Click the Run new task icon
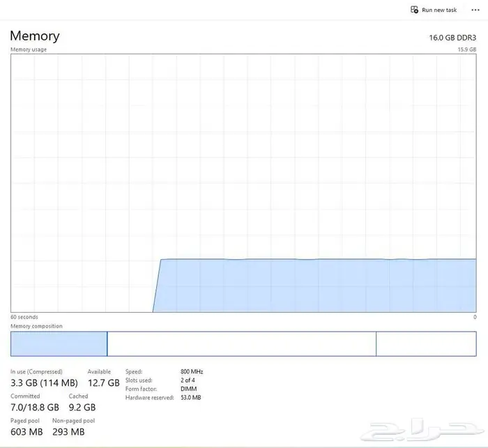This screenshot has height=448, width=488. coord(415,10)
